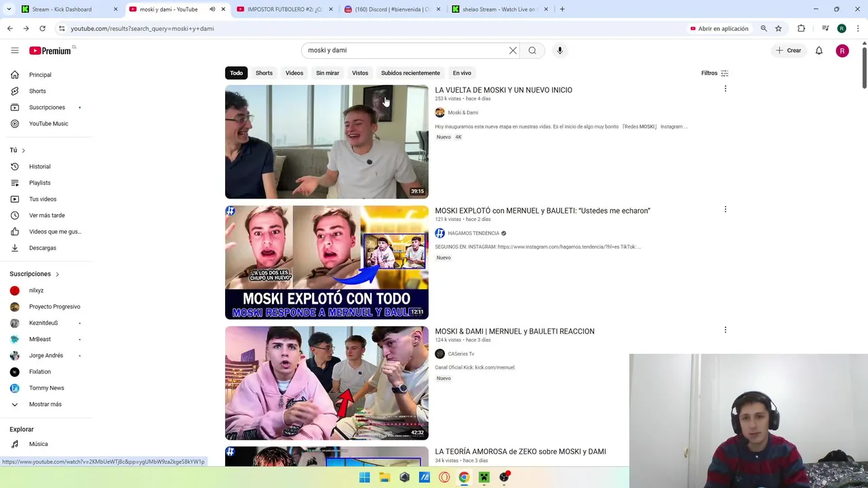Open Suscripciones in the sidebar
868x488 pixels.
tap(46, 107)
